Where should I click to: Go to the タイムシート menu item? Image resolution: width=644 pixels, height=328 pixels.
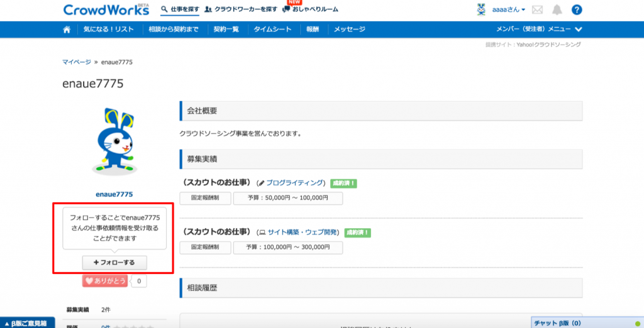(271, 30)
